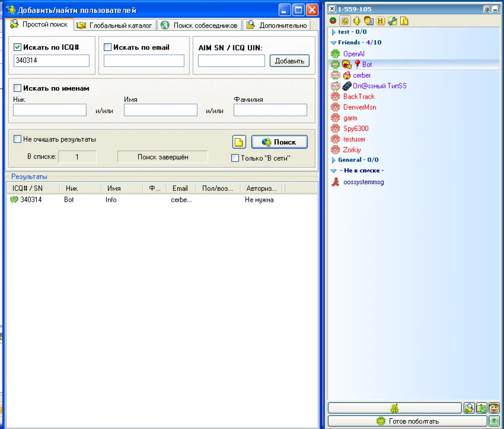Enable Искать по email checkbox

point(108,47)
